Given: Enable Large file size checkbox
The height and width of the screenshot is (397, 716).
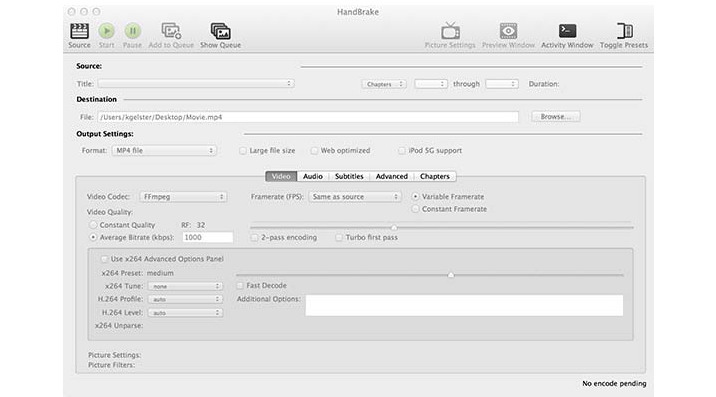Looking at the screenshot, I should (243, 150).
